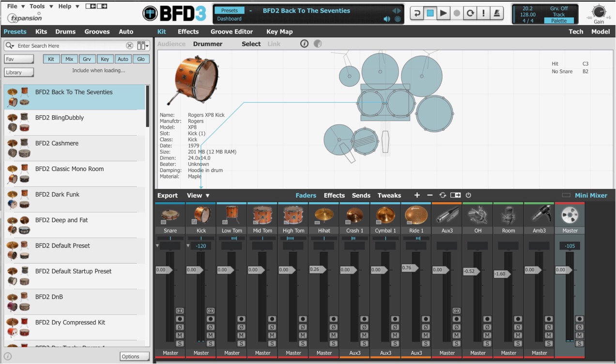This screenshot has height=364, width=616.
Task: Select the Mid Tom channel icon
Action: pyautogui.click(x=262, y=215)
